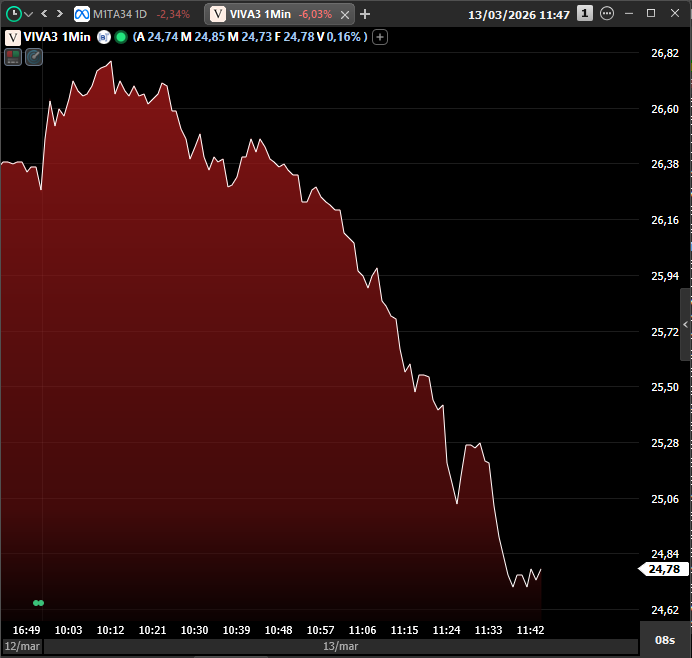Image resolution: width=692 pixels, height=658 pixels.
Task: Go forward with the right arrow
Action: 59,14
